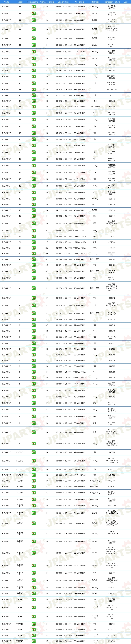Click fuel icon in 79kW / 108KM 122_ row
This screenshot has width=131, height=644.
33,384
